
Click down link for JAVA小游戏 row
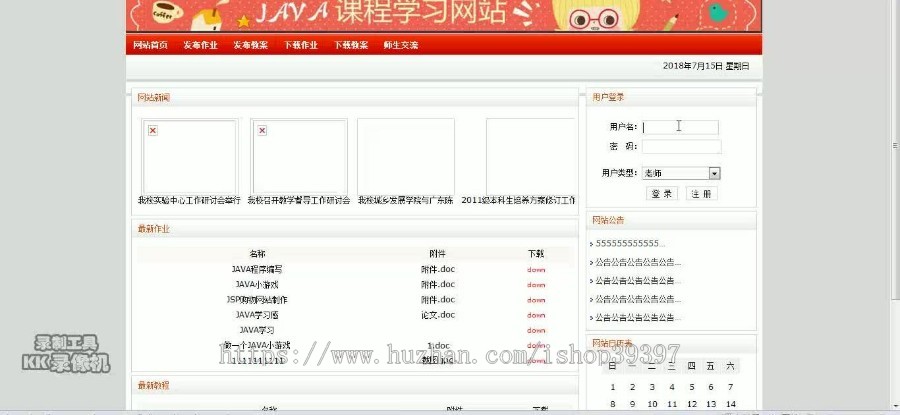pos(536,285)
